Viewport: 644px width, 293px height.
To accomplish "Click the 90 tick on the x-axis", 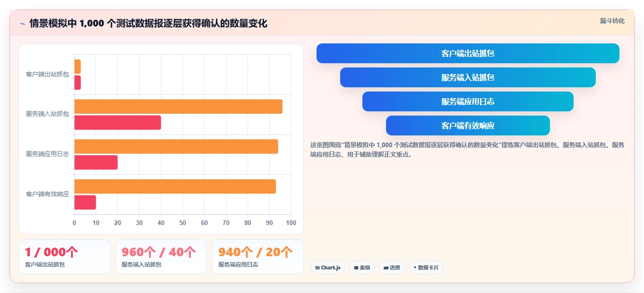I will [269, 223].
